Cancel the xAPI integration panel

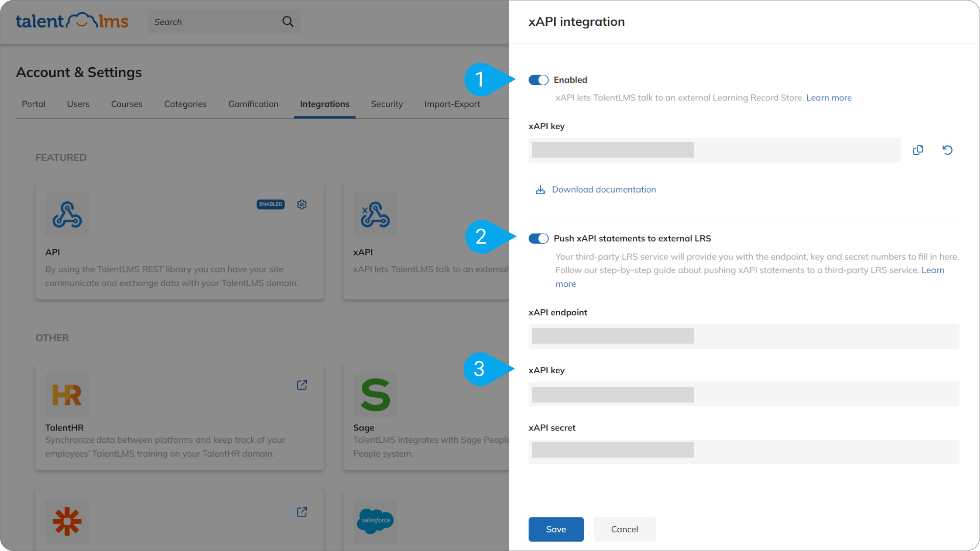click(624, 529)
